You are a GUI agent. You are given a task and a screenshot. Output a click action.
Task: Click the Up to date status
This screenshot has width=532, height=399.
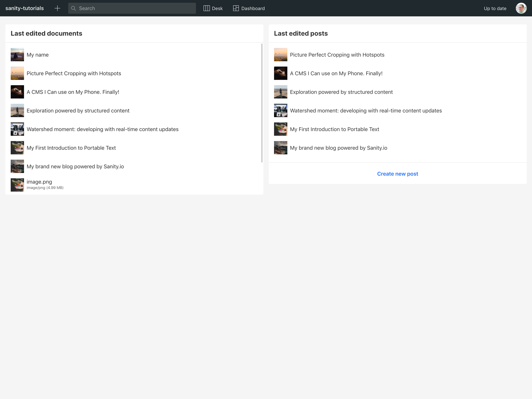click(x=495, y=8)
